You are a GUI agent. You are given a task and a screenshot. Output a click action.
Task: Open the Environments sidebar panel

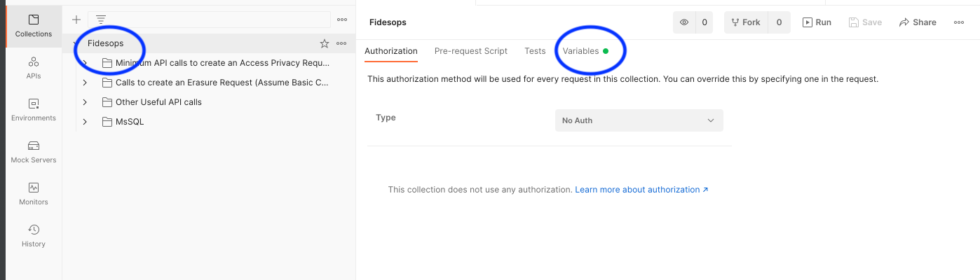pos(34,110)
